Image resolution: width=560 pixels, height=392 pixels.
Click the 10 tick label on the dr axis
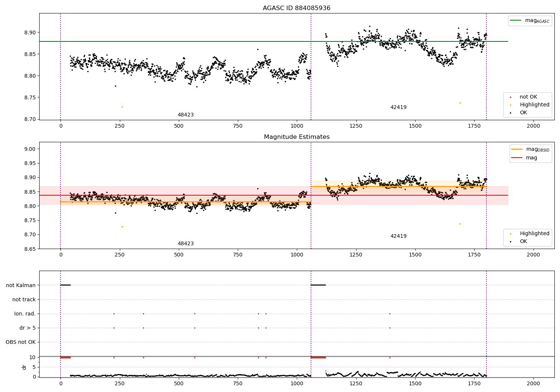coord(32,357)
